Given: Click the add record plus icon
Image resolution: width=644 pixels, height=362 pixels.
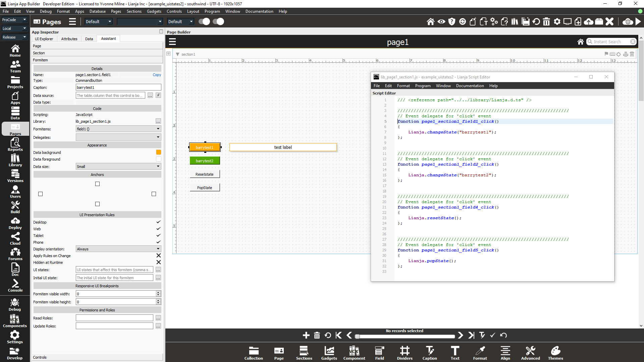Looking at the screenshot, I should click(x=306, y=335).
